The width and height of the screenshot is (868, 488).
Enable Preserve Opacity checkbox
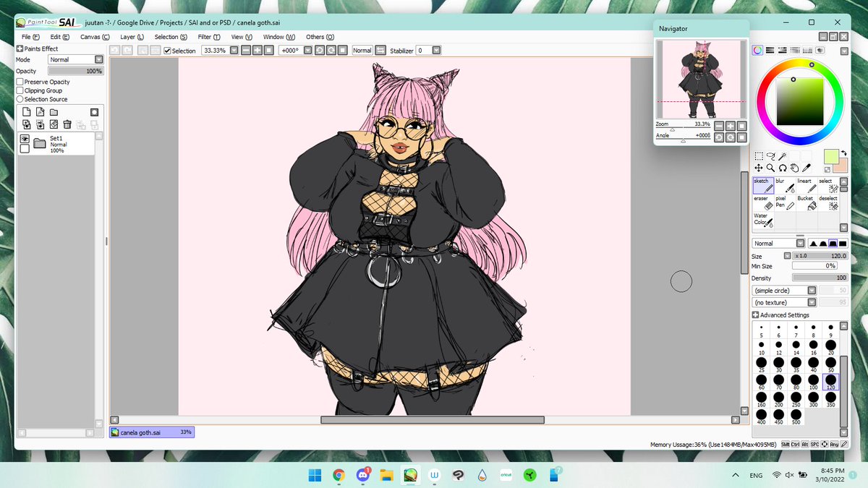click(x=20, y=82)
